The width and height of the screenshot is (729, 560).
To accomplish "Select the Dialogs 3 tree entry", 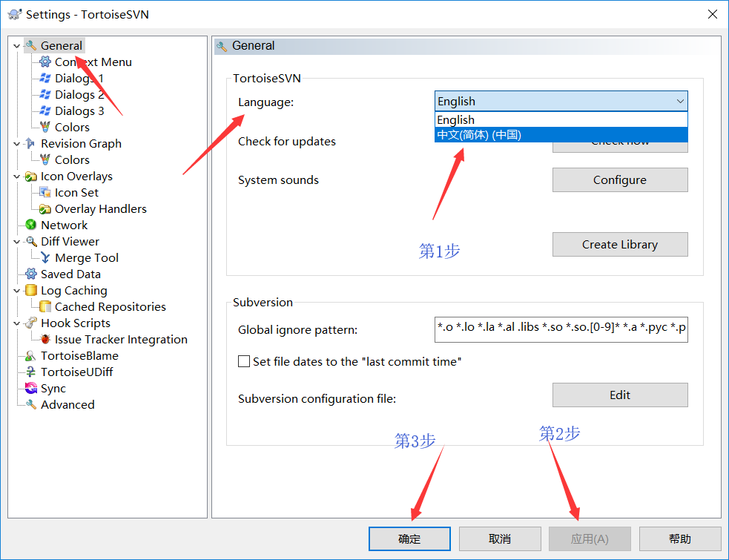I will pos(79,111).
